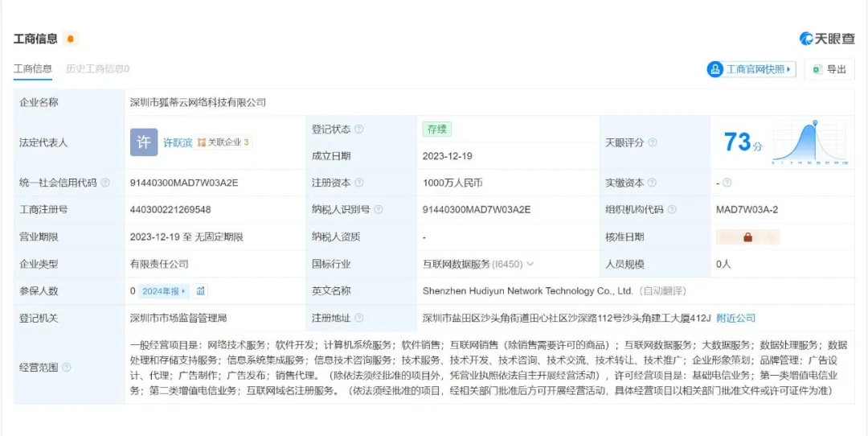Select 0人 staff size value
The width and height of the screenshot is (868, 436).
[723, 265]
